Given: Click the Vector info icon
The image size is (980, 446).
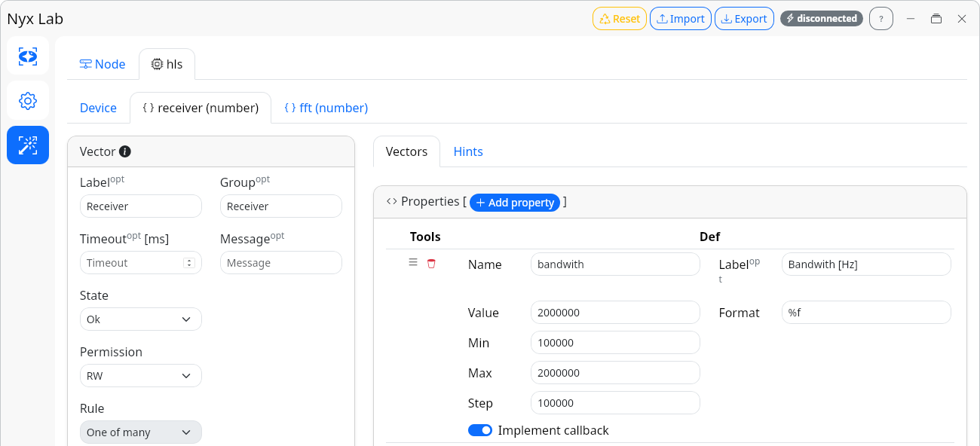Looking at the screenshot, I should coord(125,151).
